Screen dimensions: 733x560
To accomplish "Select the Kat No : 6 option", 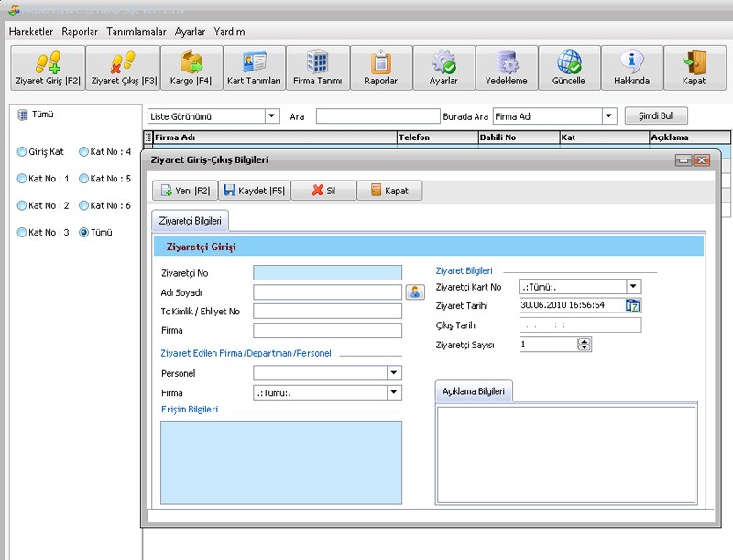I will pos(83,205).
